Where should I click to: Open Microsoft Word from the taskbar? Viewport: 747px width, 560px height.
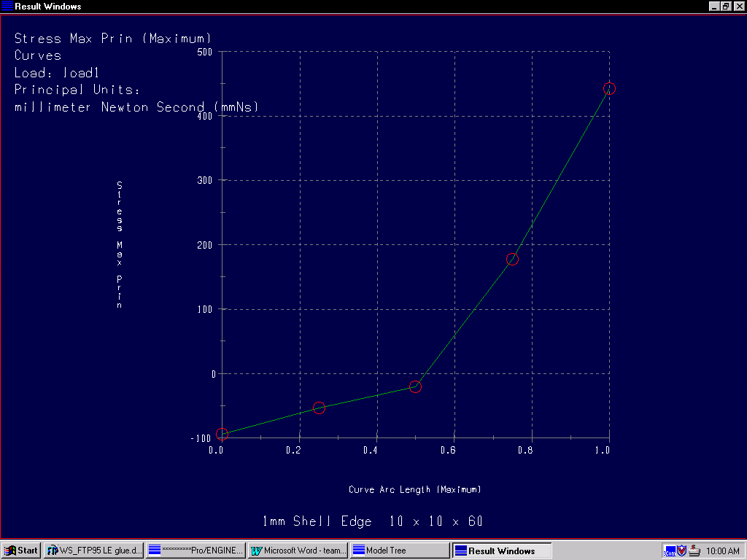pos(298,551)
